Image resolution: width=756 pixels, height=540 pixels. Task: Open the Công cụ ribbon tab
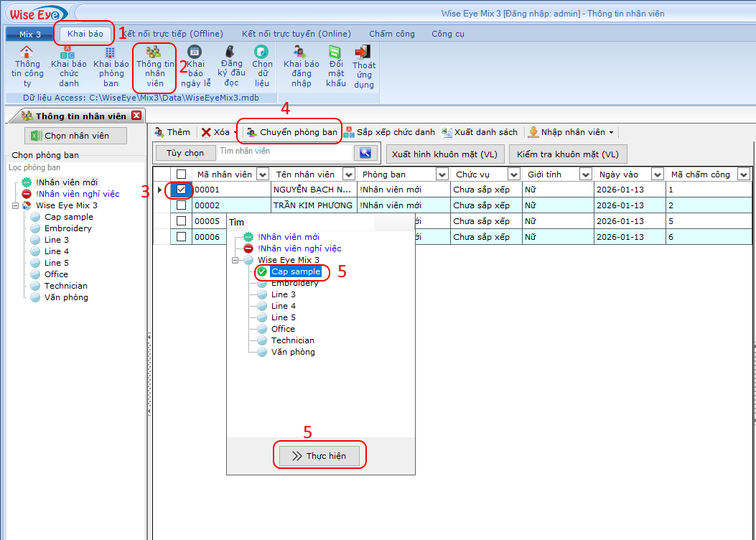tap(447, 34)
